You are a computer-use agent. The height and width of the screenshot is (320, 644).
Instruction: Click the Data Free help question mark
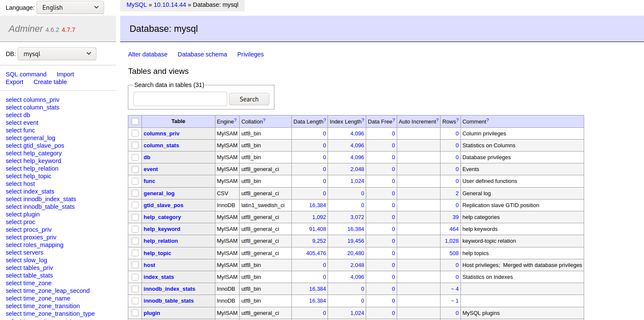[x=394, y=120]
